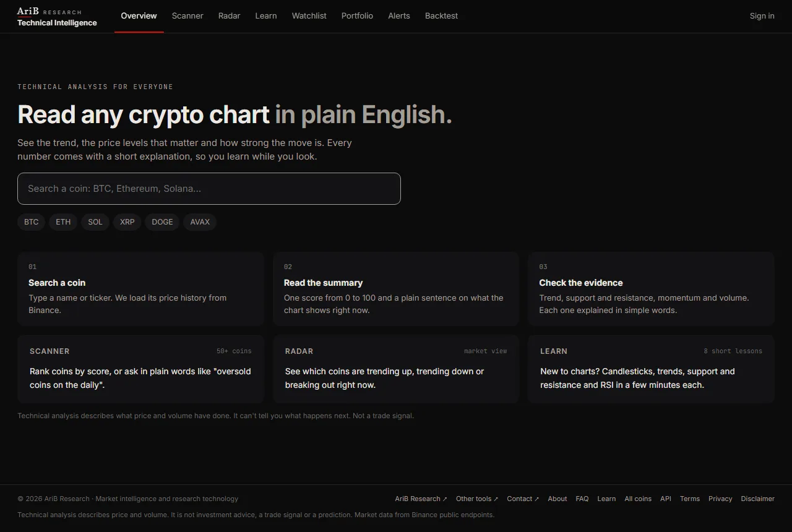Focus the Search a coin input field

[x=209, y=189]
